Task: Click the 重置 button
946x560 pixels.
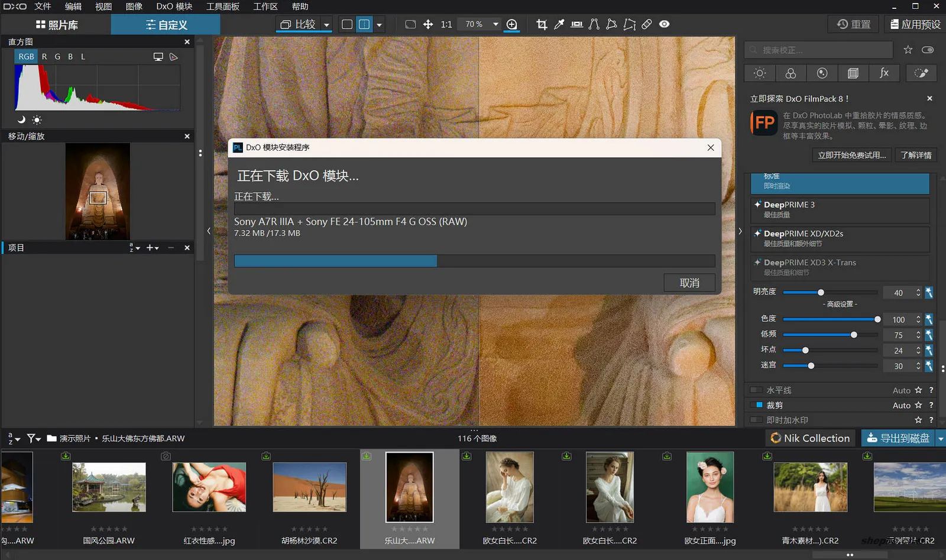Action: pyautogui.click(x=854, y=24)
